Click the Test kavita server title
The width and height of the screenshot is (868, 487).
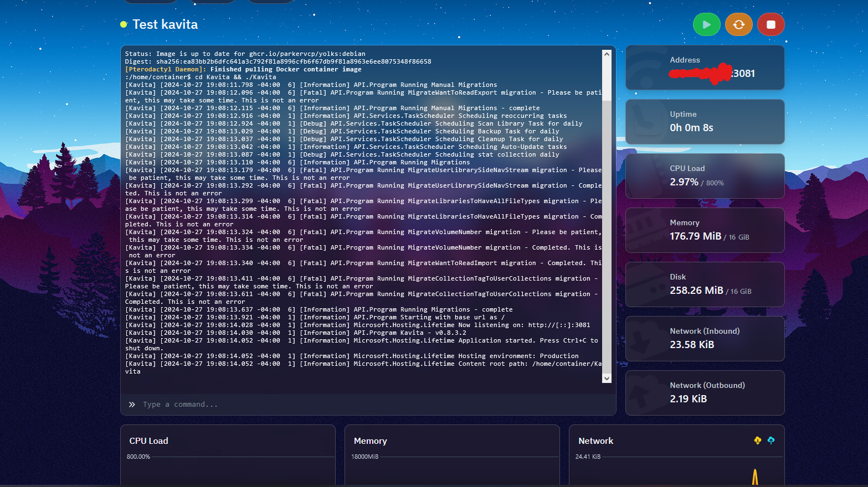(165, 24)
